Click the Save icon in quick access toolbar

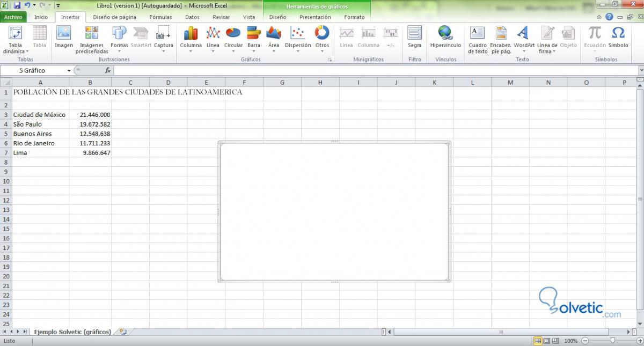(x=17, y=5)
